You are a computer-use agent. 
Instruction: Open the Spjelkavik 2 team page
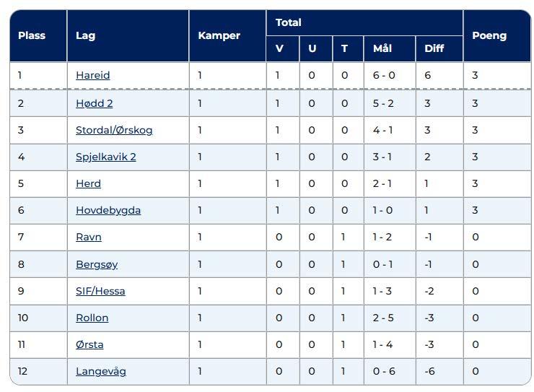(x=105, y=157)
